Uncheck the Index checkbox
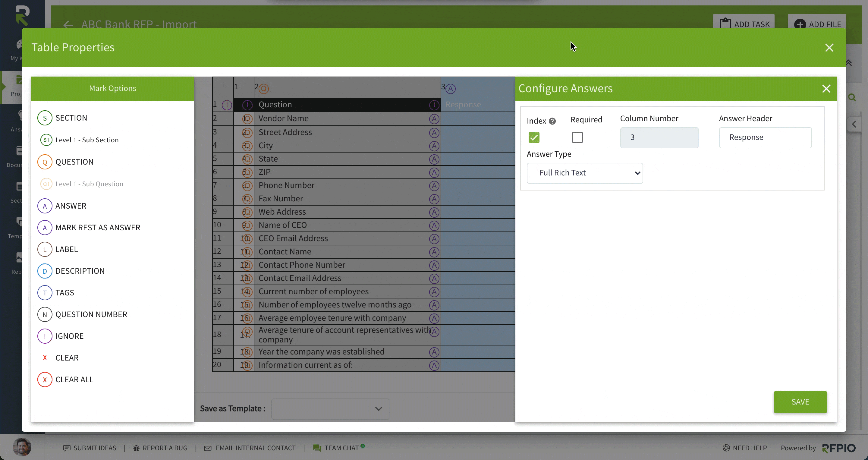Screen dimensions: 868x460 534,137
